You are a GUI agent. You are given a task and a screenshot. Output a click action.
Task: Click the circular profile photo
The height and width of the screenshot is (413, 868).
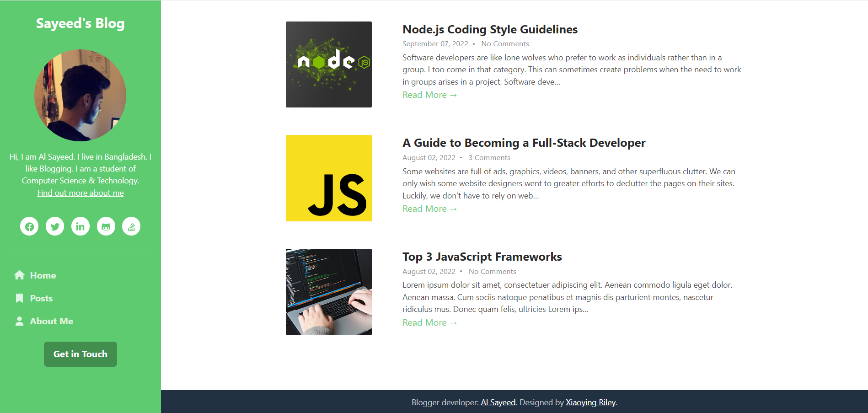click(80, 95)
